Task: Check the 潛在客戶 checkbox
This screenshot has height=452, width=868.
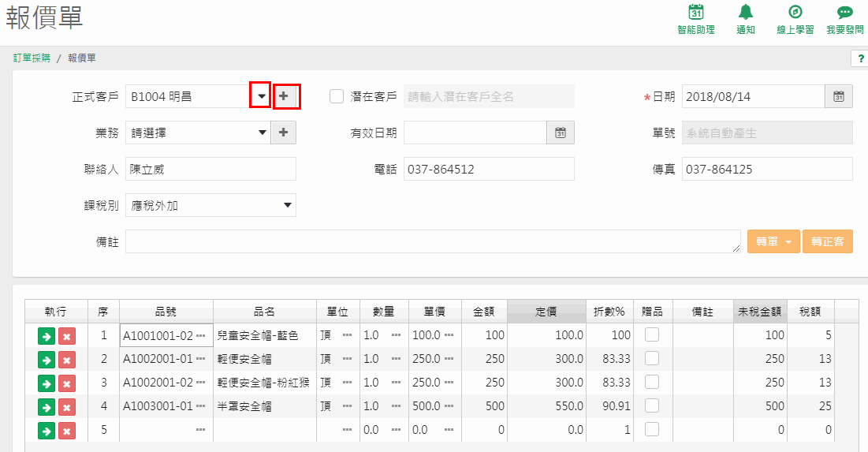Action: 337,96
